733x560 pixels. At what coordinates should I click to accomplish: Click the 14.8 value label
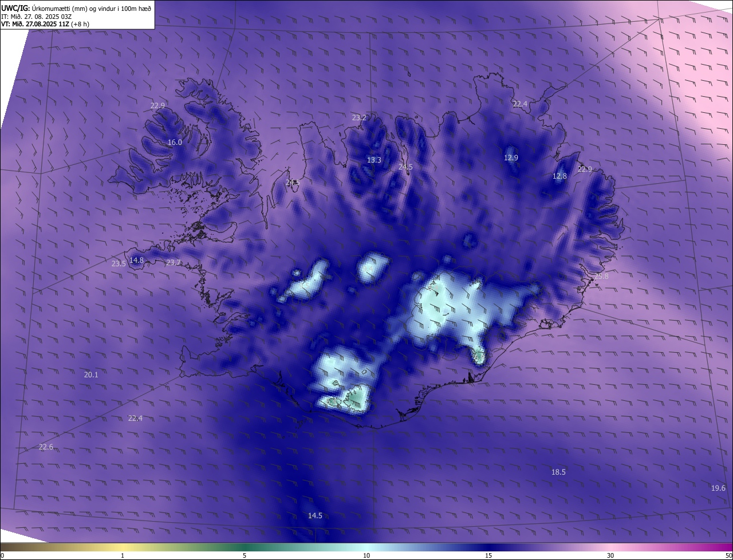click(136, 260)
